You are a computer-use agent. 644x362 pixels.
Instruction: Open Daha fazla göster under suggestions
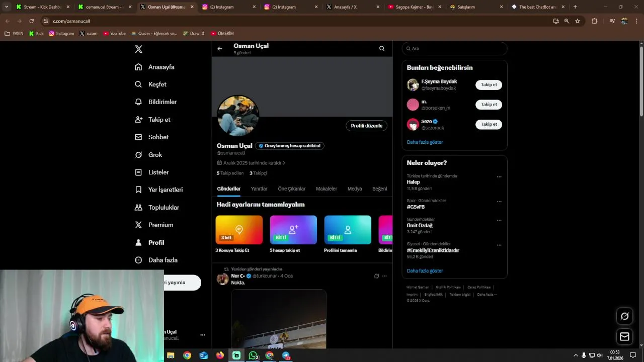(x=425, y=142)
